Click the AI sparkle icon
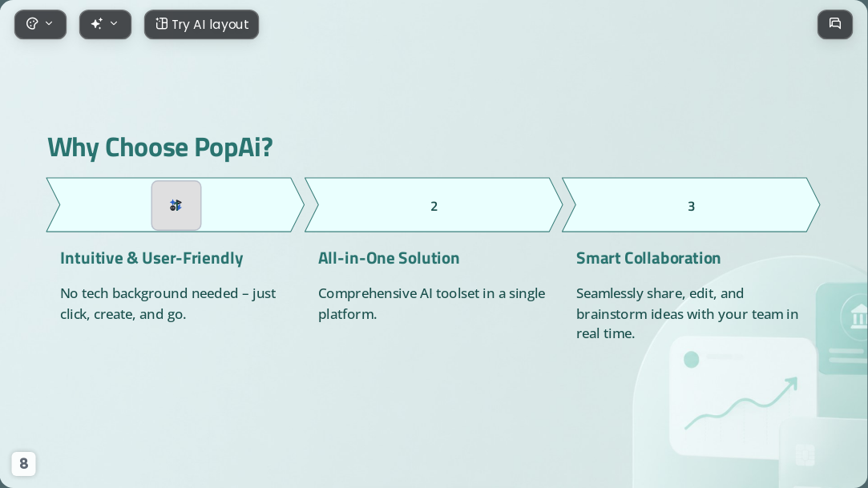The height and width of the screenshot is (488, 868). click(97, 24)
